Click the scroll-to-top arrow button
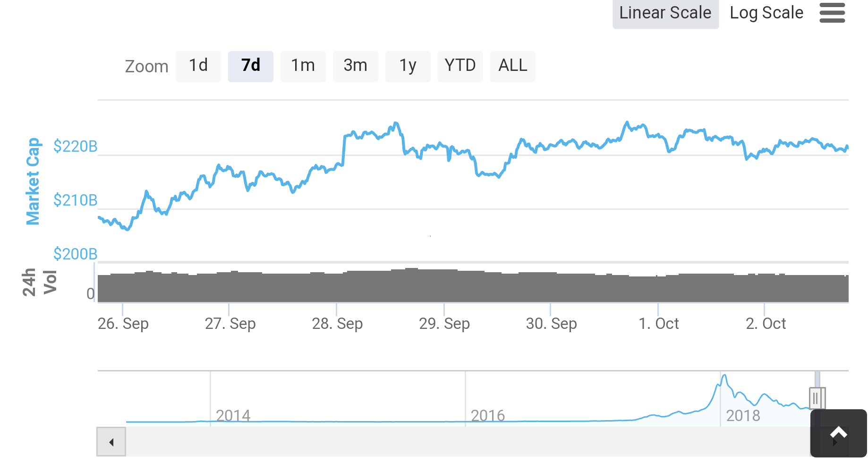Viewport: 868px width, 474px height. 839,433
